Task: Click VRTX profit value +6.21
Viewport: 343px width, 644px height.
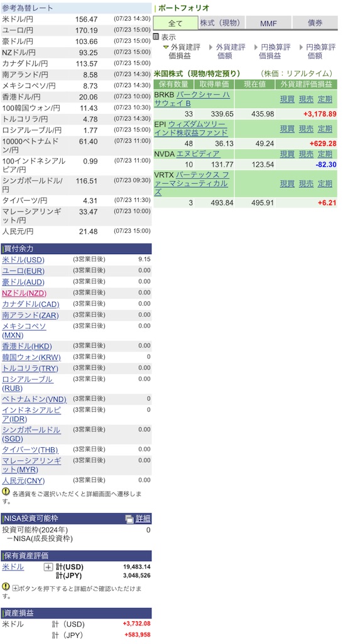Action: (327, 203)
